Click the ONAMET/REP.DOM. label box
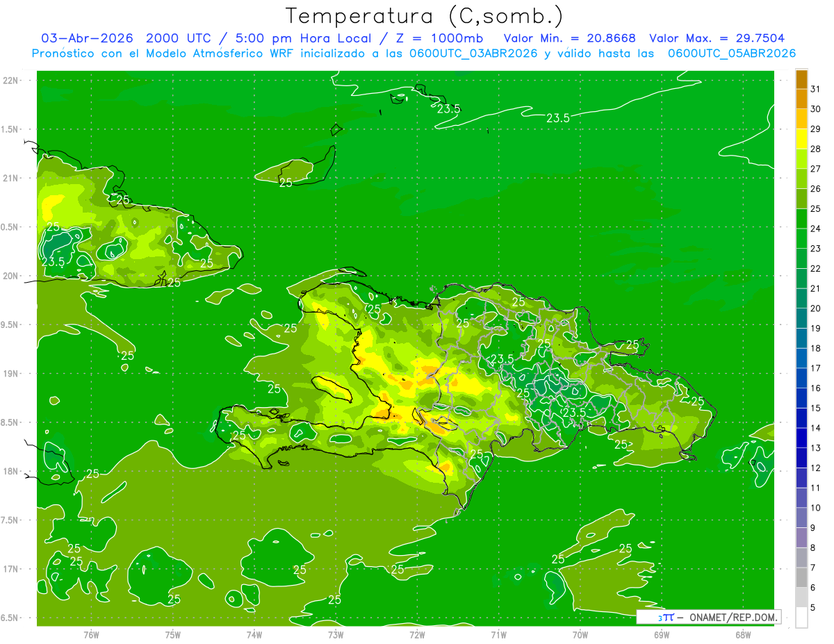 click(708, 617)
